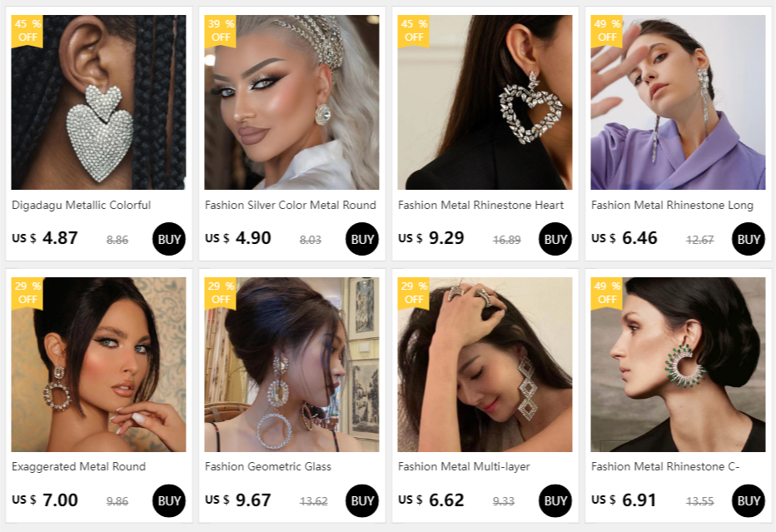This screenshot has height=532, width=776.
Task: Click BUY for the Fashion Silver Color Metal Round item
Action: coord(362,239)
